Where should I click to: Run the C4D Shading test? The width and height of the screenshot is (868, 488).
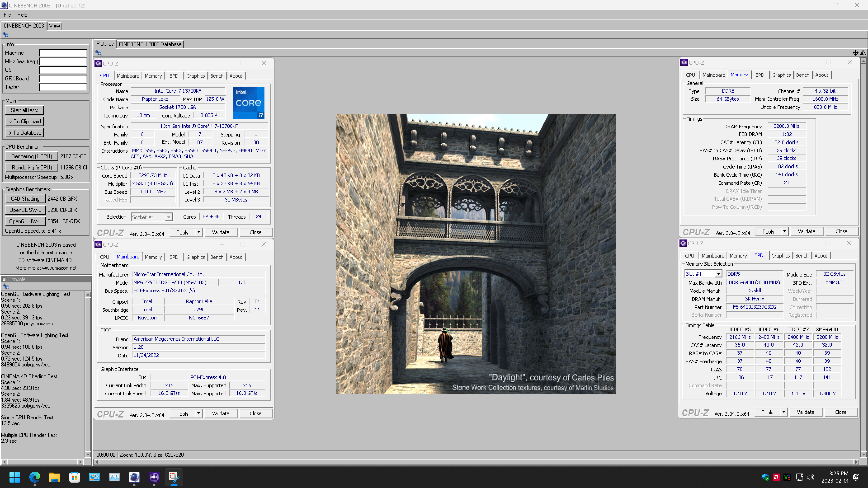coord(25,199)
